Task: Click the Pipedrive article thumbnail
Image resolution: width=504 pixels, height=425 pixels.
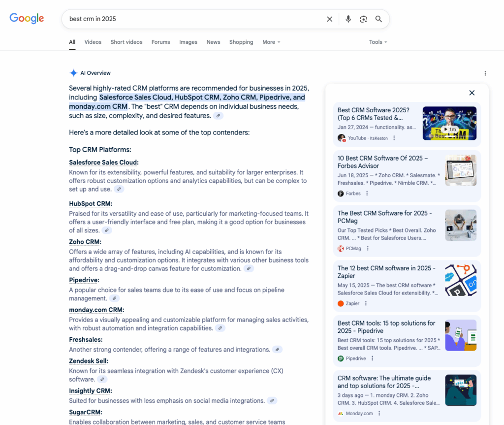Action: pos(461,335)
